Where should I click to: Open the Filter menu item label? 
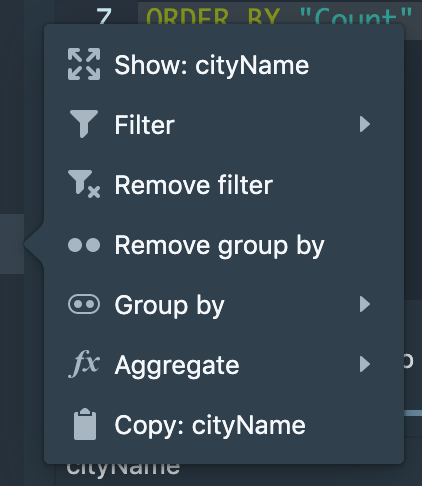coord(144,125)
